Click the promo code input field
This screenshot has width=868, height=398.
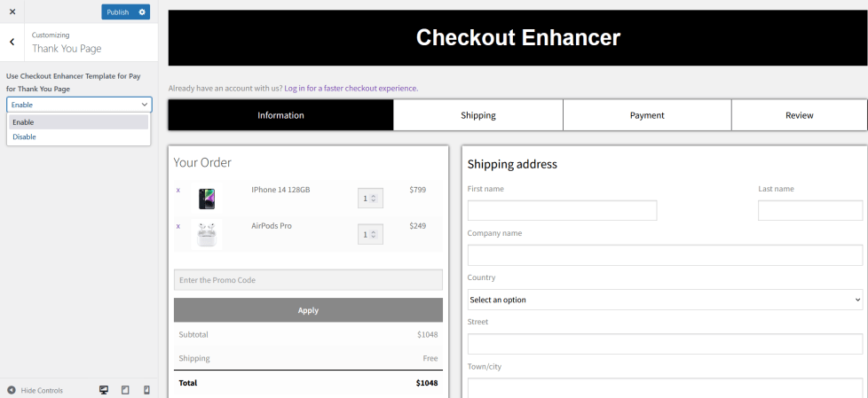[x=308, y=280]
